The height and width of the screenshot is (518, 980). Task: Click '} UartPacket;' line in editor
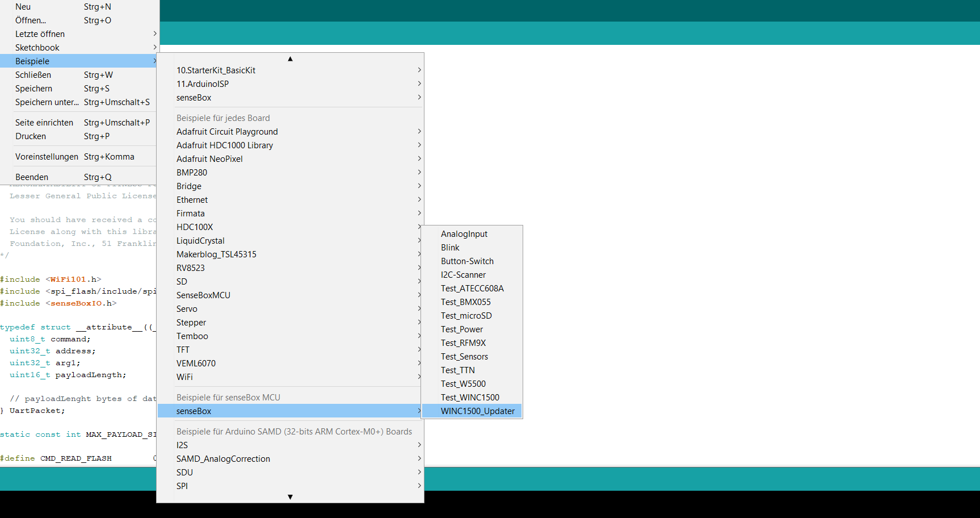pyautogui.click(x=32, y=411)
